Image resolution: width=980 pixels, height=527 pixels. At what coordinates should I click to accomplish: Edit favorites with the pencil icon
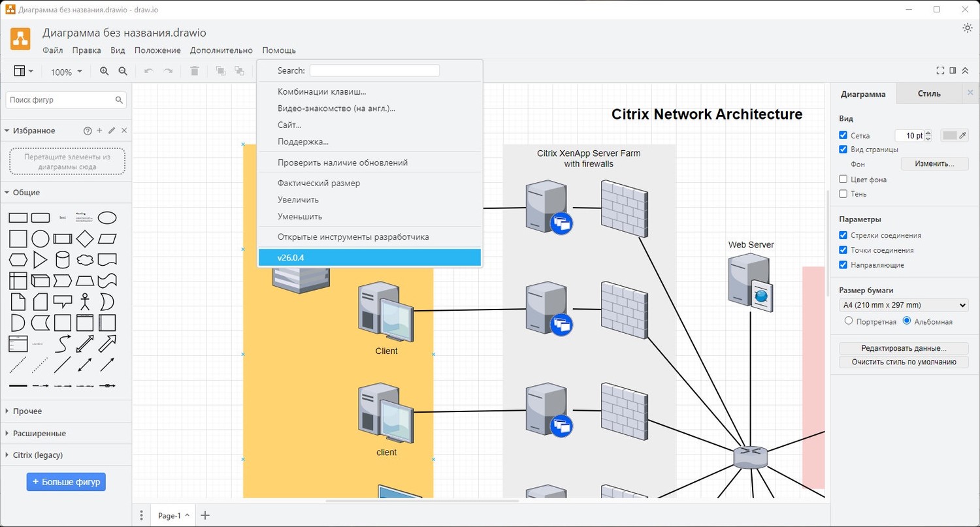pyautogui.click(x=112, y=131)
